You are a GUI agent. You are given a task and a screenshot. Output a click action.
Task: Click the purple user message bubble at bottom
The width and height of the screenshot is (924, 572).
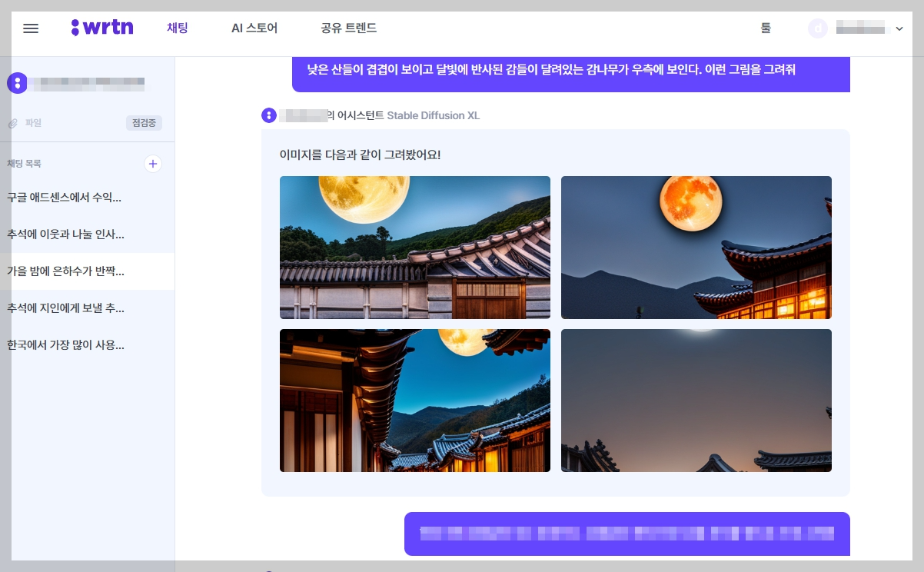(627, 534)
